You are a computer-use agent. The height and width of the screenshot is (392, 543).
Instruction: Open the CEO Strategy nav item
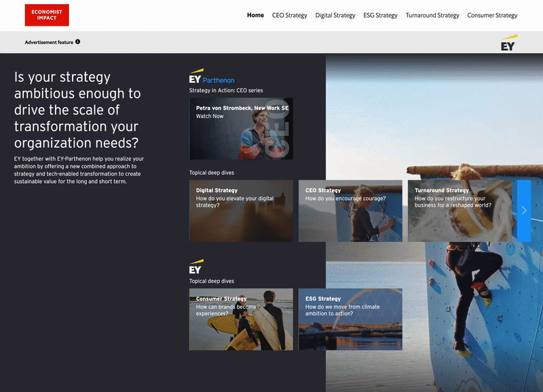[x=290, y=15]
